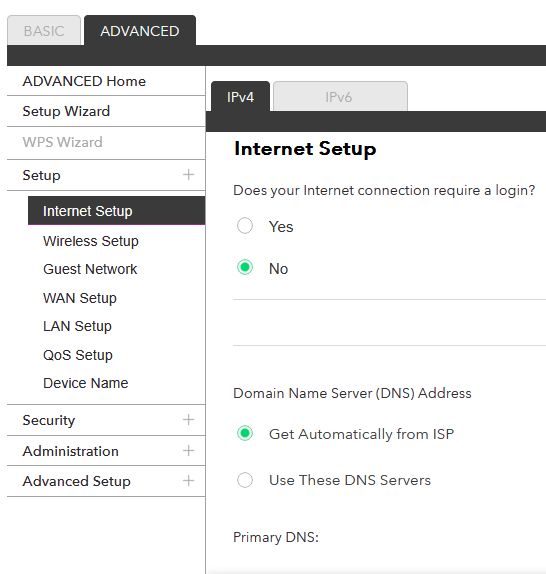Open LAN Setup page
This screenshot has width=546, height=574.
click(x=77, y=326)
